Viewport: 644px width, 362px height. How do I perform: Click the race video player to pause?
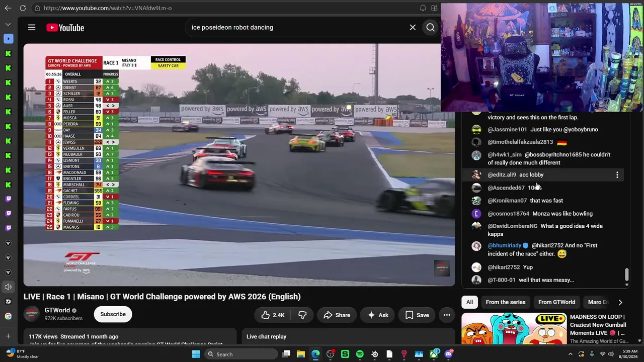point(239,165)
